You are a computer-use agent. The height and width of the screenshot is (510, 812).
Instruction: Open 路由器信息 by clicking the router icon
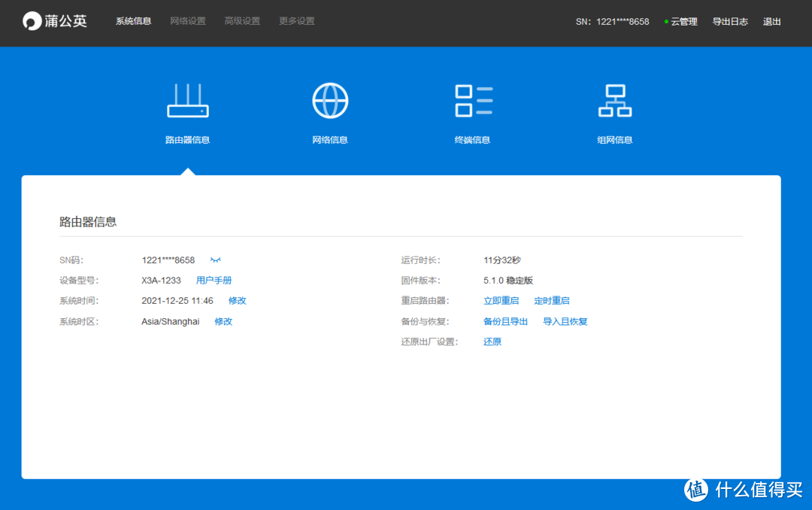(188, 100)
